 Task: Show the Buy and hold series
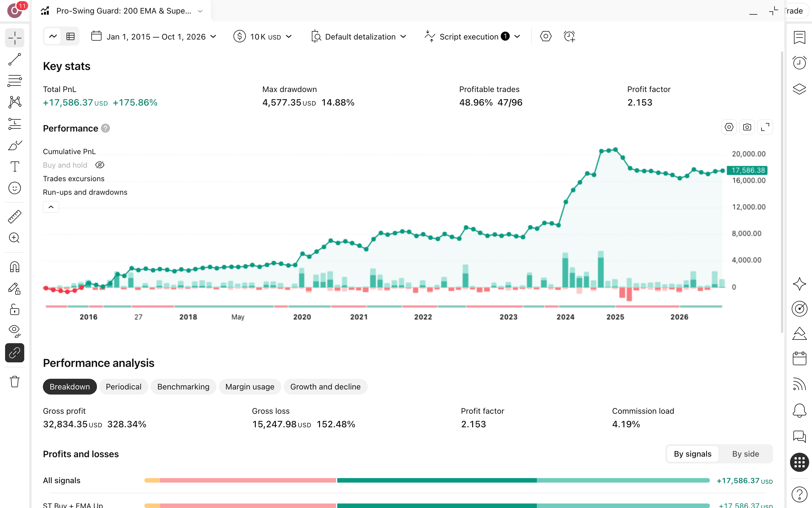pos(100,165)
